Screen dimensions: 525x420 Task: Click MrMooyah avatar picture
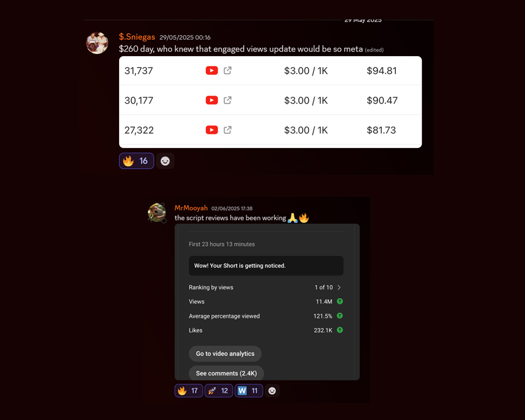coord(156,213)
